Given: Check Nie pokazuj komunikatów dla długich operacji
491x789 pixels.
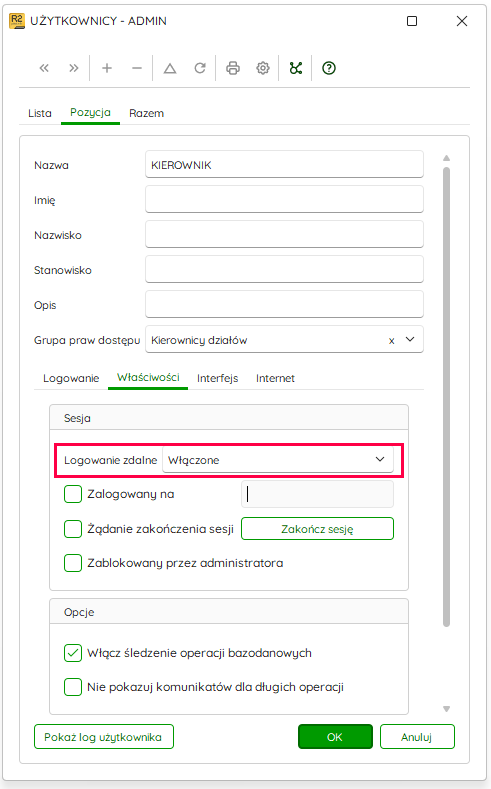Looking at the screenshot, I should click(73, 687).
